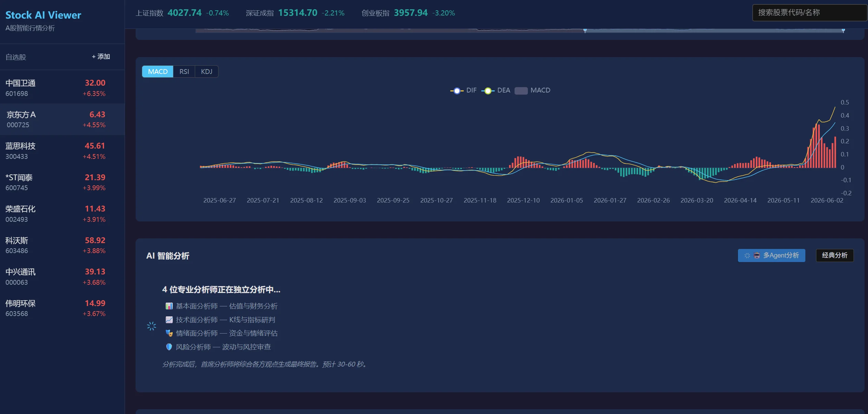Click the 多Agent分析 button
868x414 pixels.
[771, 255]
